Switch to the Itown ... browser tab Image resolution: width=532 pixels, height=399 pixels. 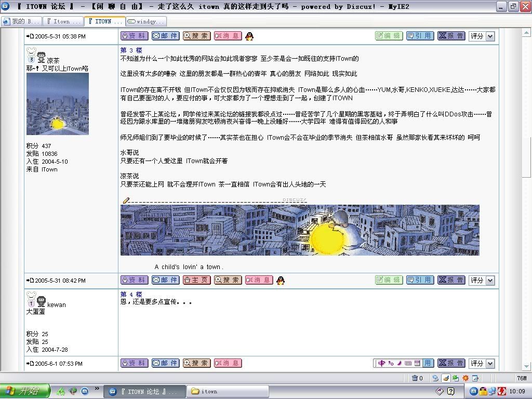[63, 21]
